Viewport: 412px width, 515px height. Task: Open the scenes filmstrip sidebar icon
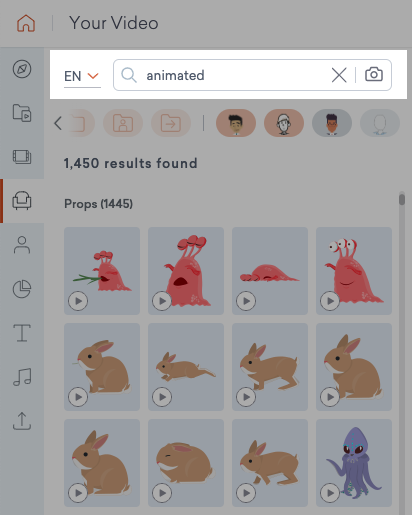(x=22, y=157)
